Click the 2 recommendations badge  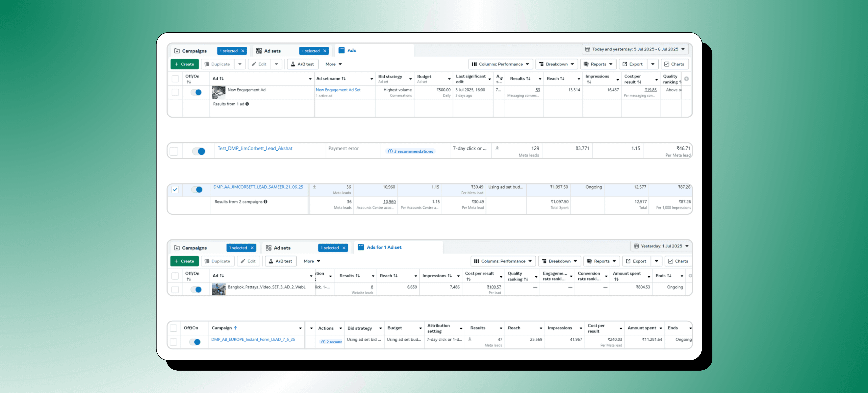[x=331, y=342]
